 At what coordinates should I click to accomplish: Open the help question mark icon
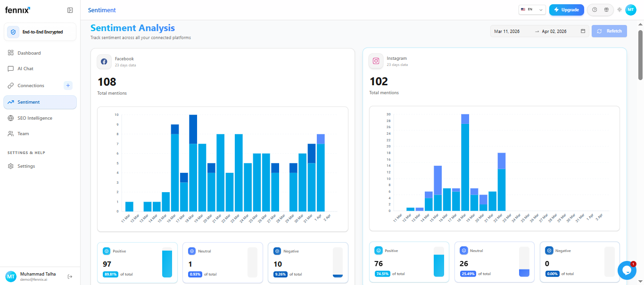pyautogui.click(x=594, y=9)
